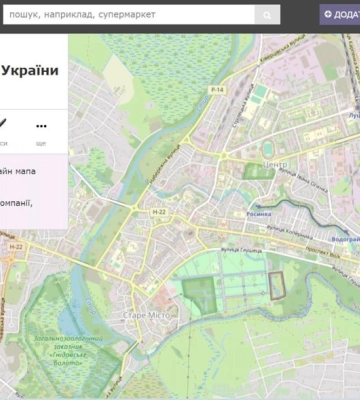Select the stadium oval near Центр
The image size is (360, 400).
coord(269,150)
